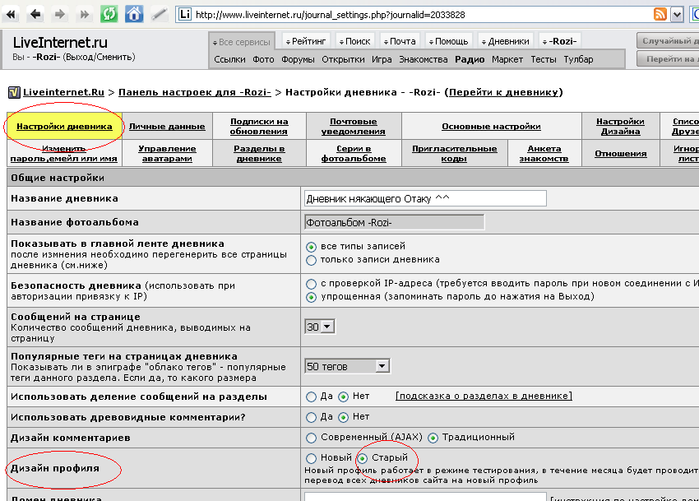Screen dimensions: 699x501
Task: Expand the address bar history dropdown
Action: pyautogui.click(x=677, y=15)
